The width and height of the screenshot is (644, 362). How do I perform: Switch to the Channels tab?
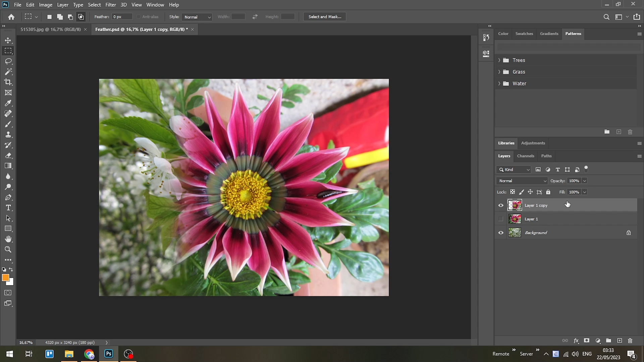coord(525,156)
